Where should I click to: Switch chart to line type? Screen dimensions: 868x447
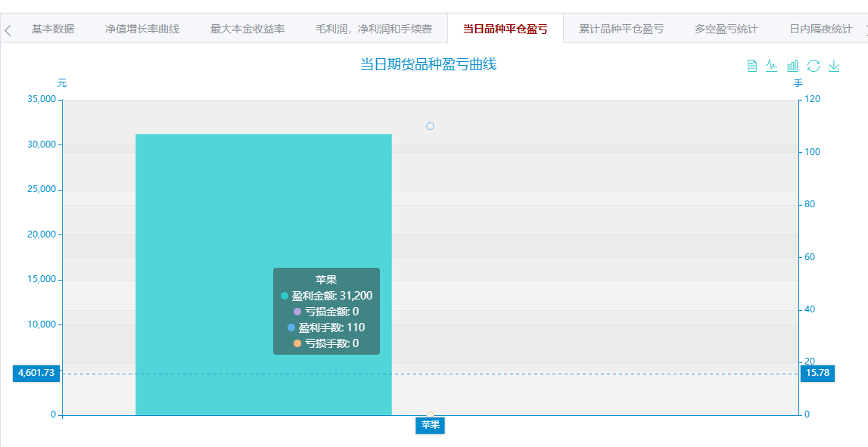[772, 66]
